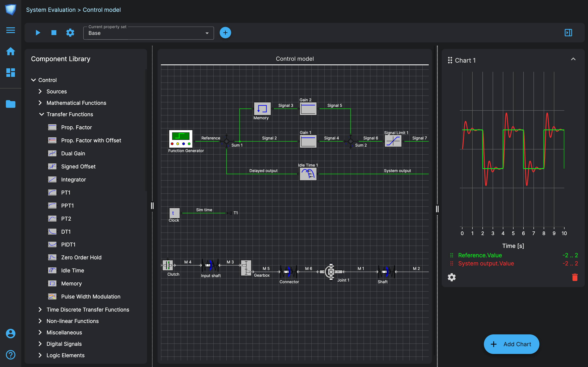Click System Evaluation breadcrumb link

51,10
